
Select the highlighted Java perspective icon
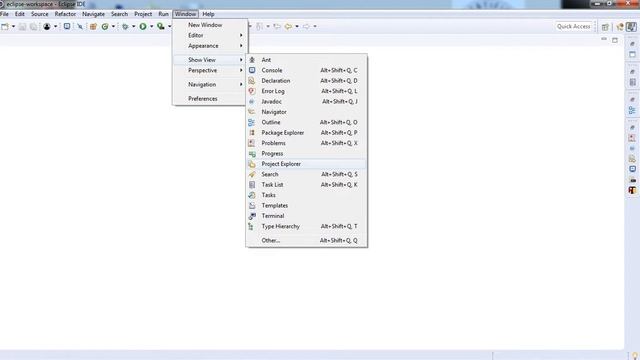[x=631, y=27]
